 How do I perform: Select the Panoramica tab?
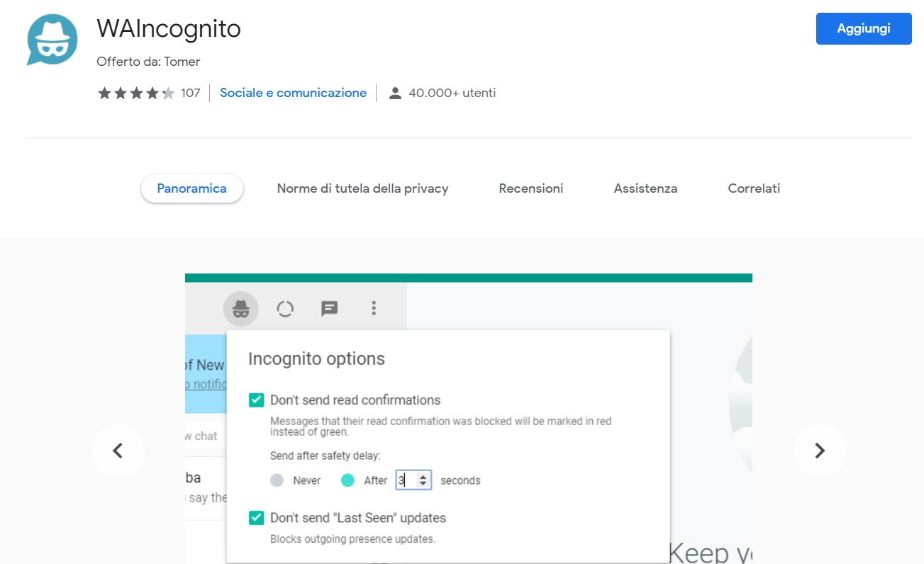[x=192, y=188]
